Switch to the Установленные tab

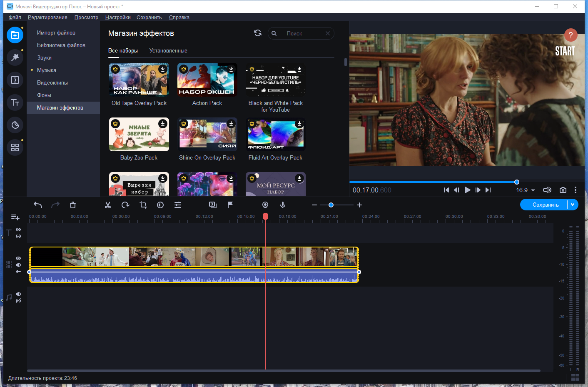[168, 51]
